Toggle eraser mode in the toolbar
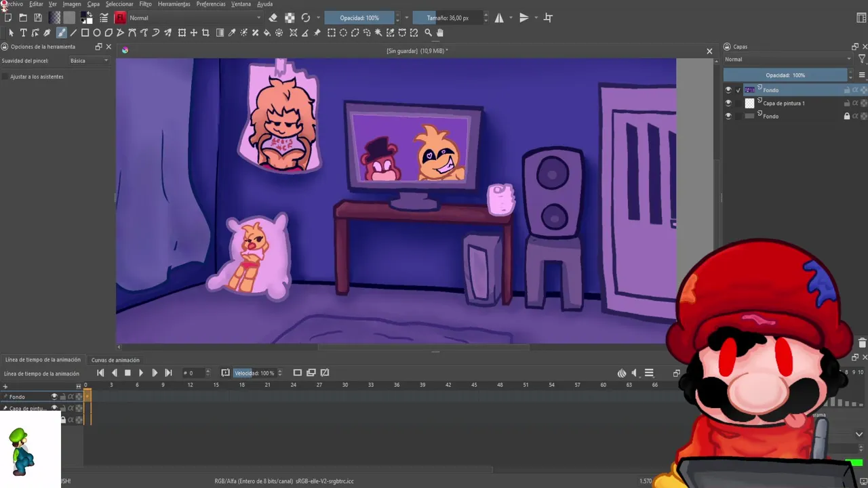Screen dimensions: 868x488 (x=273, y=18)
